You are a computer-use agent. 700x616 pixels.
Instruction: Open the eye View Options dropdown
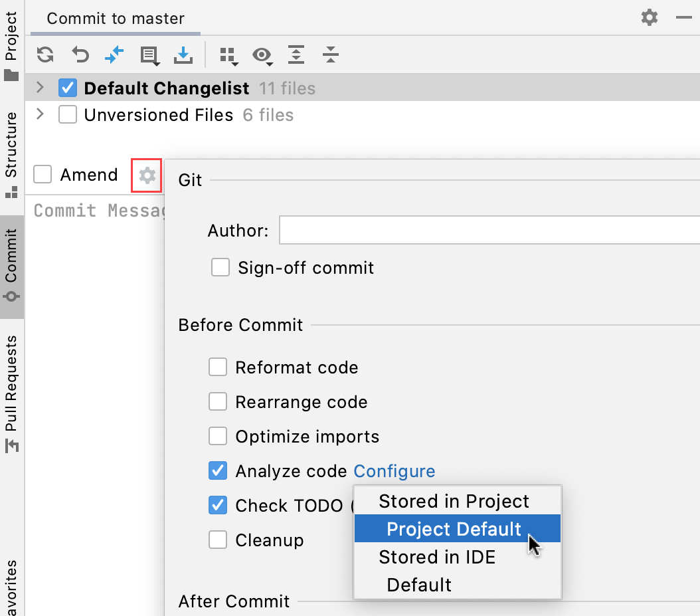pos(262,56)
